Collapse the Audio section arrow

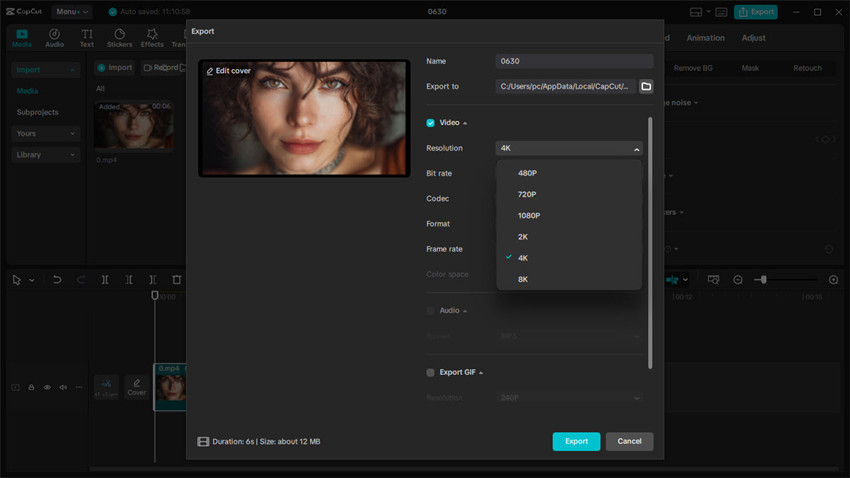click(x=465, y=311)
